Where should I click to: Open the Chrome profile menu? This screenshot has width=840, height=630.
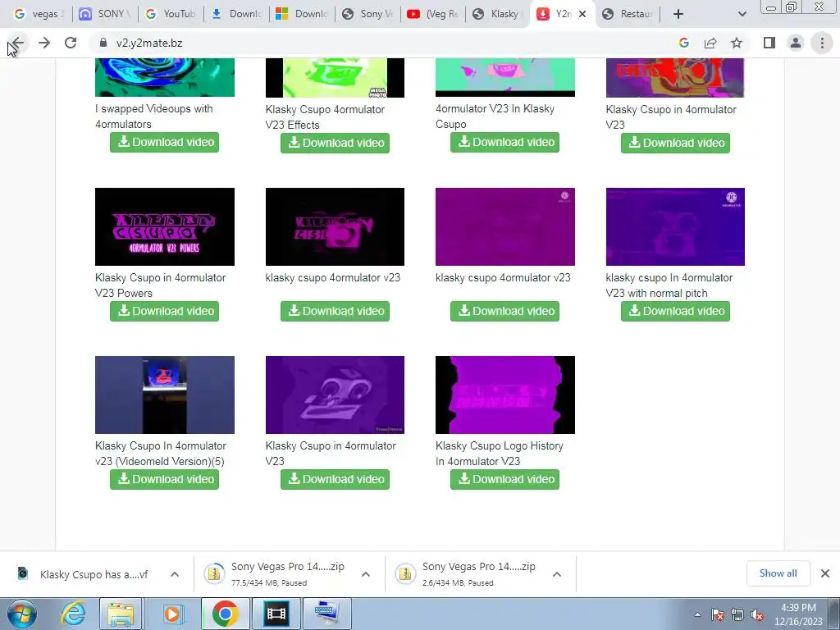796,43
